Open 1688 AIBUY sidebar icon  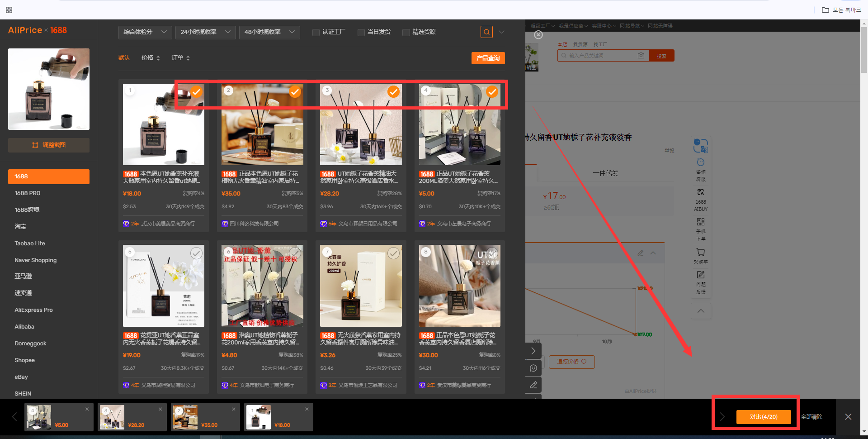pyautogui.click(x=701, y=200)
